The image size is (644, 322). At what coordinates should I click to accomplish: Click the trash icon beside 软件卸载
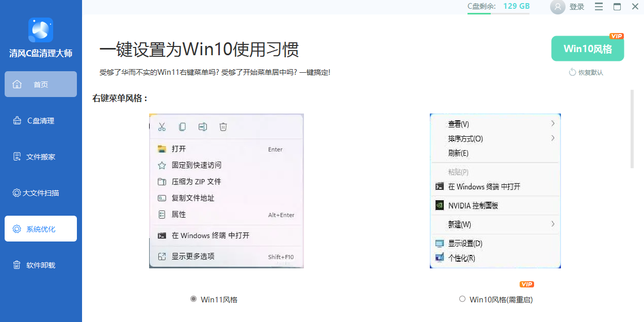click(x=17, y=265)
